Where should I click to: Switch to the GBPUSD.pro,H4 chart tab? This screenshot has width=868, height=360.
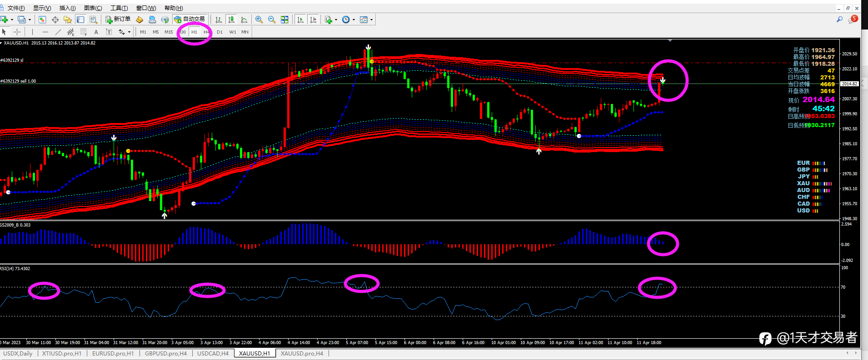166,354
